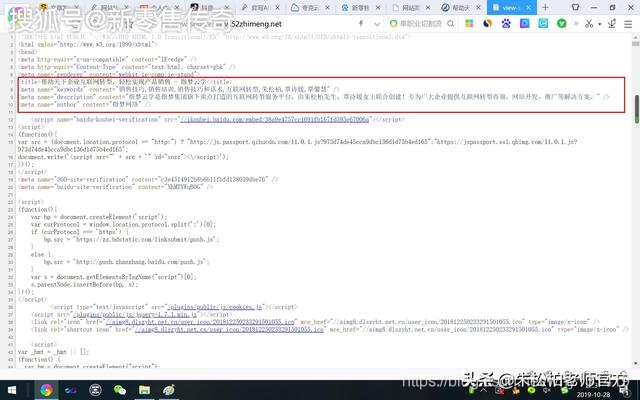Open the screenshot tool dropdown arrow
This screenshot has width=640, height=400.
pyautogui.click(x=600, y=24)
